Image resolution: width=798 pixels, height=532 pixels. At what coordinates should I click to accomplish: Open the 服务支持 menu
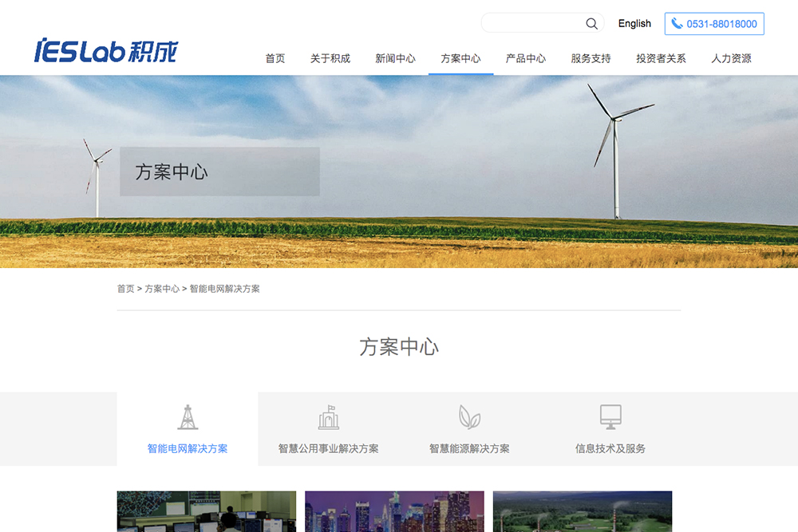click(591, 58)
